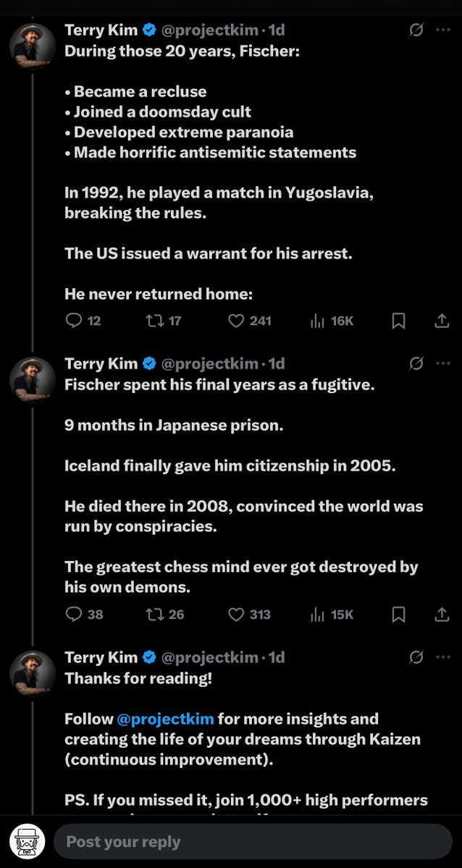The height and width of the screenshot is (868, 462).
Task: Like the tweet with 241 likes
Action: [x=236, y=321]
